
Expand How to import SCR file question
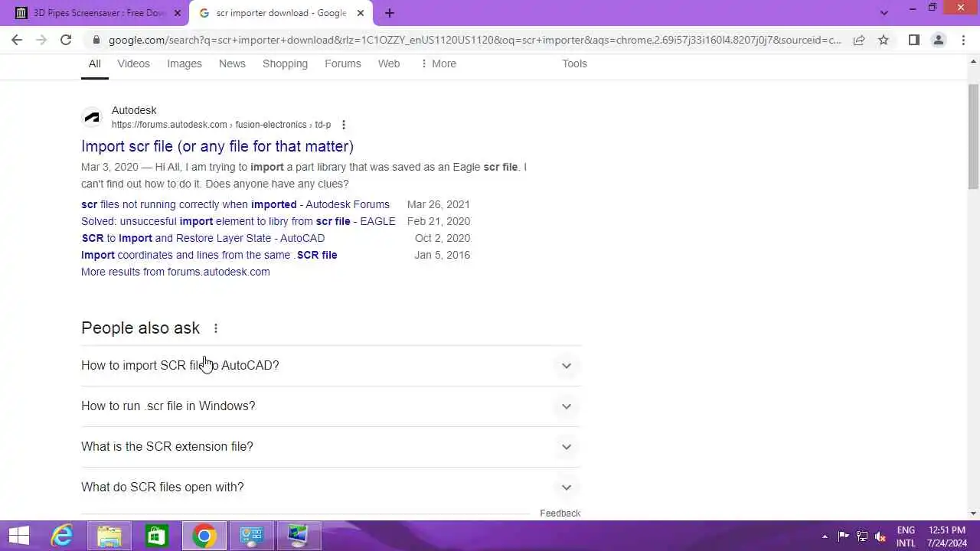(x=331, y=366)
